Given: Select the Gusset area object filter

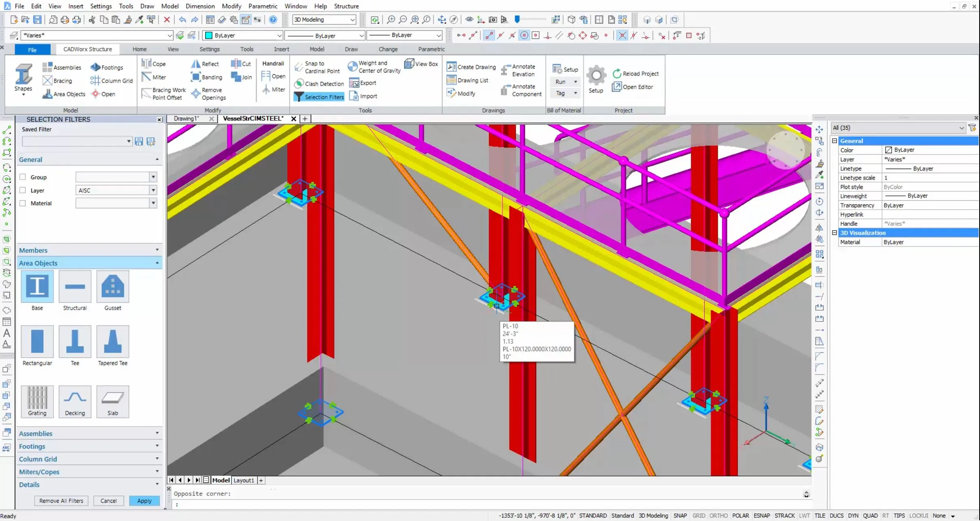Looking at the screenshot, I should [x=113, y=286].
